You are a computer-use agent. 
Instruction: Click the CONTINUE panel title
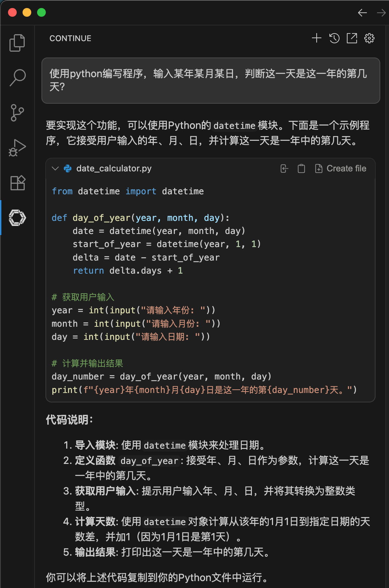71,38
